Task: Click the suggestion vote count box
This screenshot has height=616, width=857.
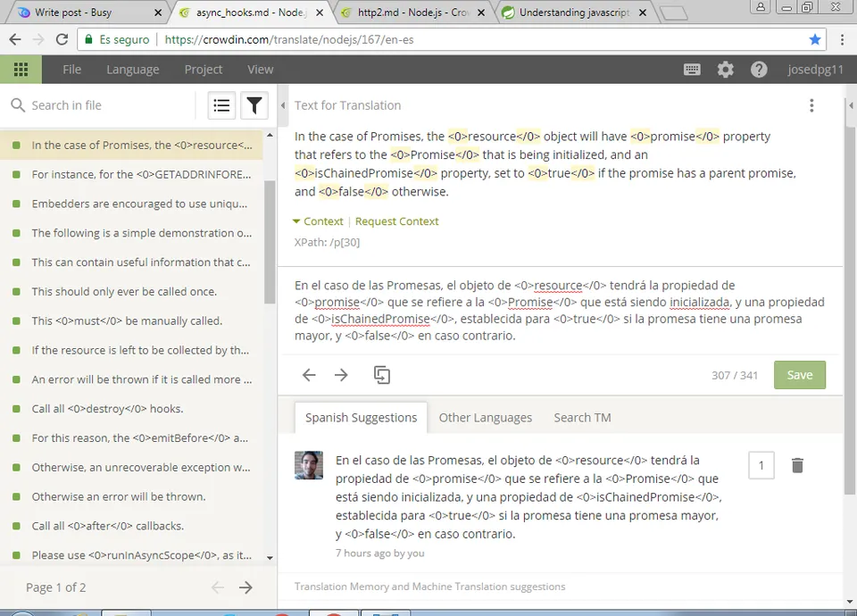Action: click(x=761, y=465)
